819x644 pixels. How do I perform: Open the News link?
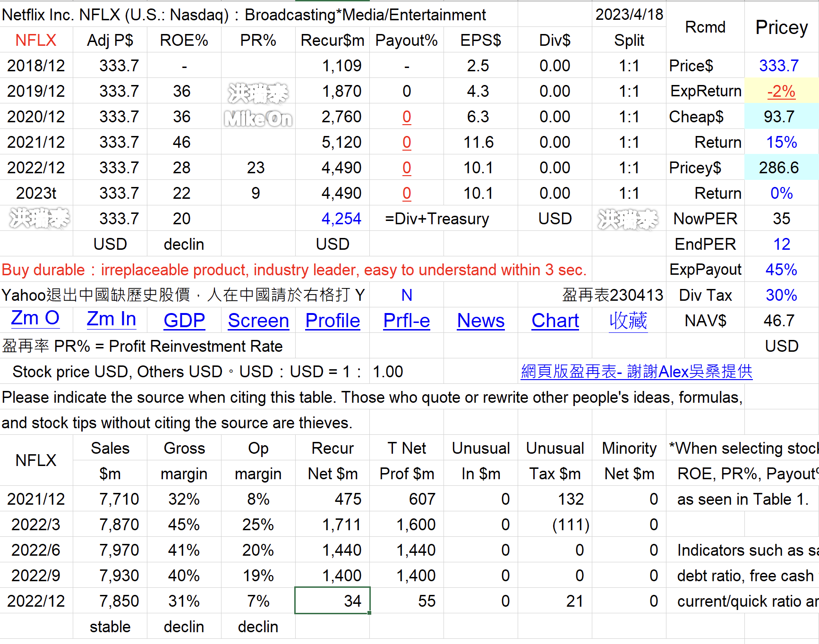[x=481, y=321]
